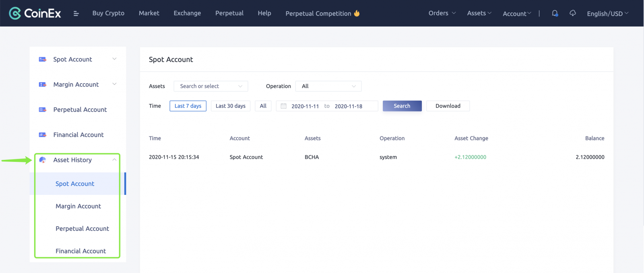
Task: Open the Assets search or select dropdown
Action: click(x=211, y=86)
